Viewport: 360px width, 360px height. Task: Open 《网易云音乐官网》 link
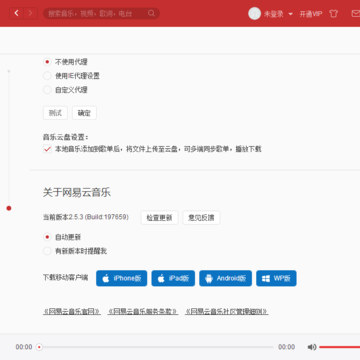(x=72, y=312)
